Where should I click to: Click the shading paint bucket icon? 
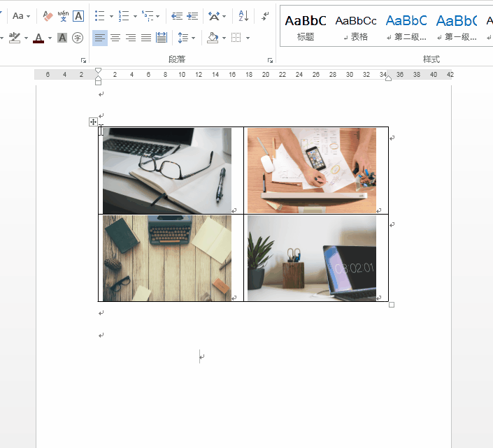click(213, 38)
